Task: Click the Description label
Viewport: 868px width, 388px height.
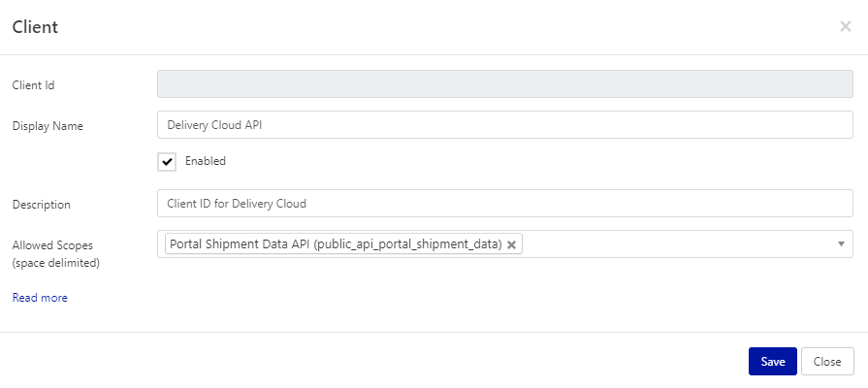Action: pos(42,205)
